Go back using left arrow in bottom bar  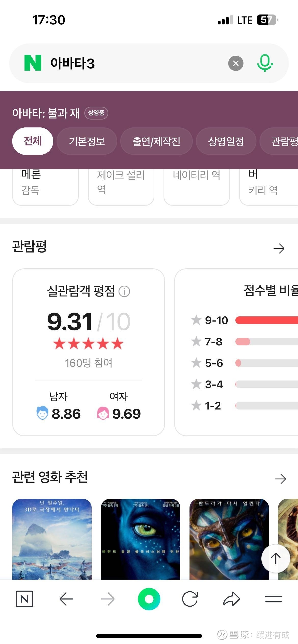(66, 599)
